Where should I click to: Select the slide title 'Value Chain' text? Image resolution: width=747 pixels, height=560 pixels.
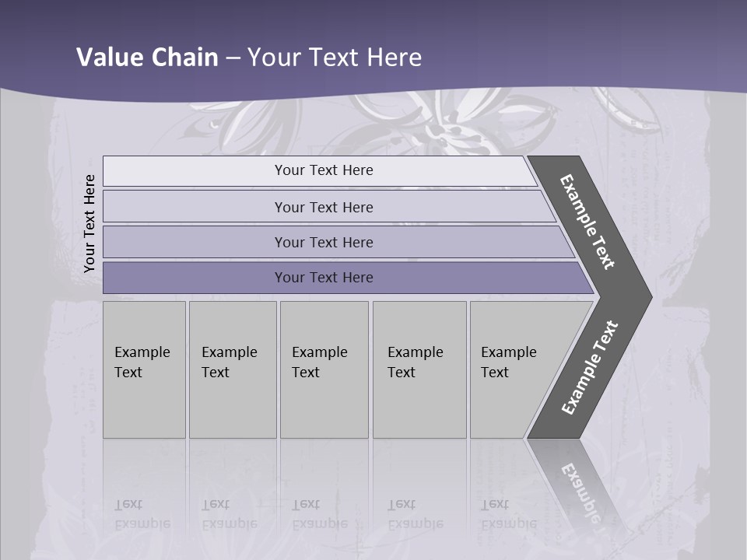[x=147, y=57]
